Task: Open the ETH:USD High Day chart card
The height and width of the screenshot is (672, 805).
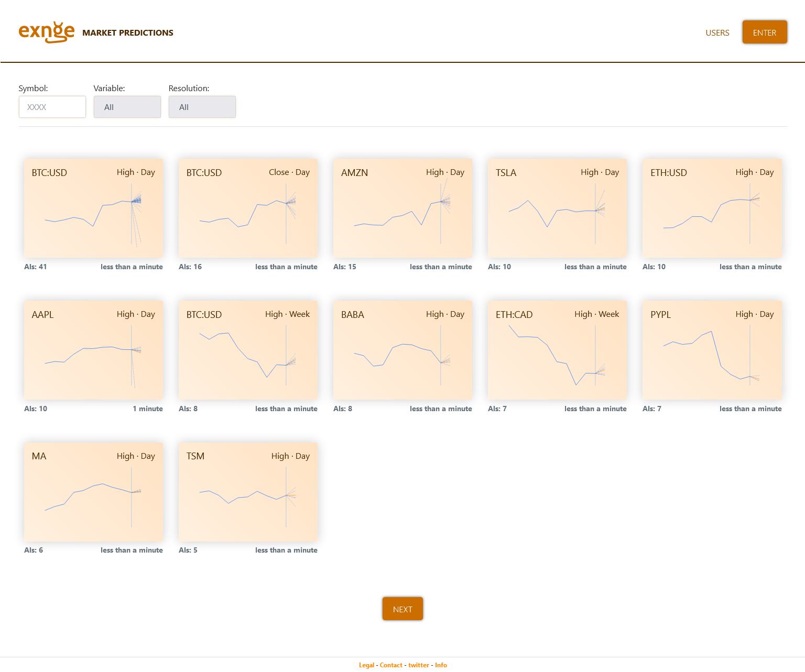Action: point(712,208)
